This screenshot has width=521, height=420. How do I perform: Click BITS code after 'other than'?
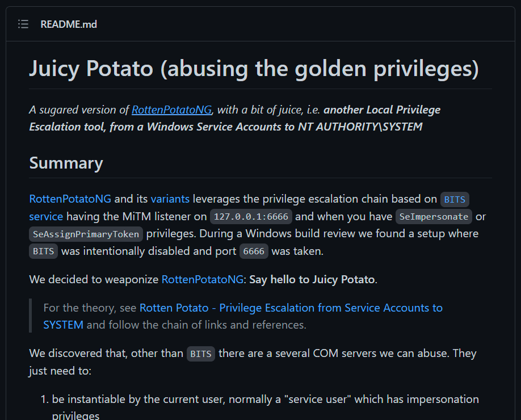point(201,354)
